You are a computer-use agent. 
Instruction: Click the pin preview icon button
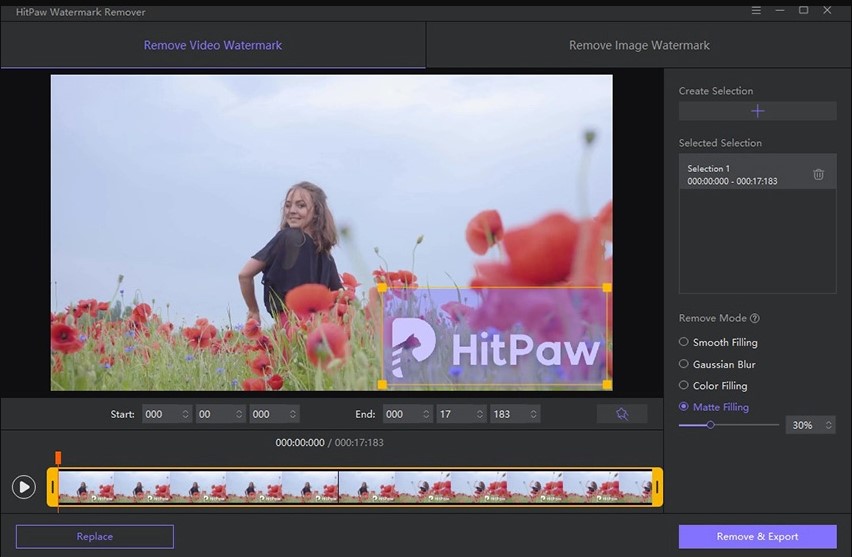pyautogui.click(x=622, y=414)
